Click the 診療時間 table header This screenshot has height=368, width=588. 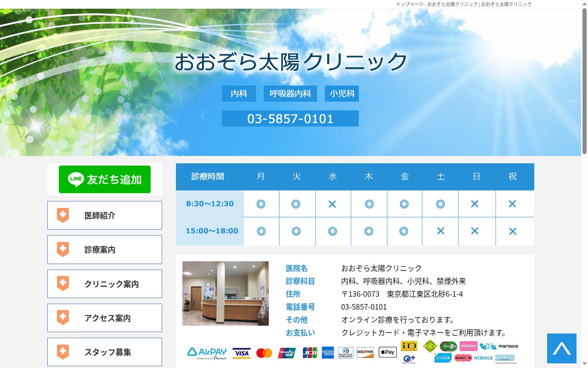coord(208,177)
